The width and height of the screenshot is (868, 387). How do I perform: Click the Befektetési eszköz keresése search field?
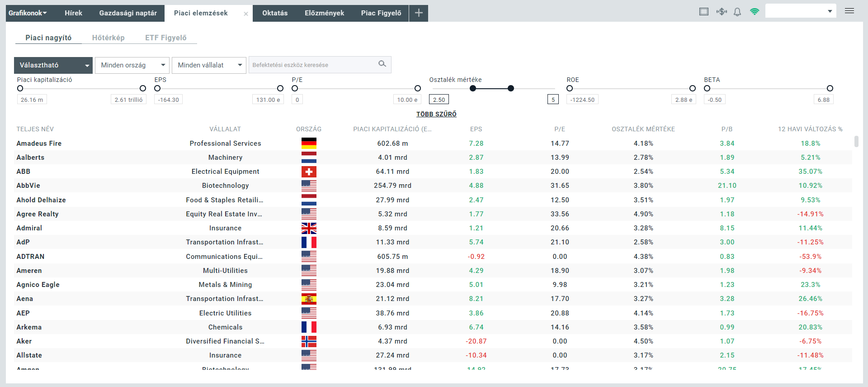[x=313, y=65]
